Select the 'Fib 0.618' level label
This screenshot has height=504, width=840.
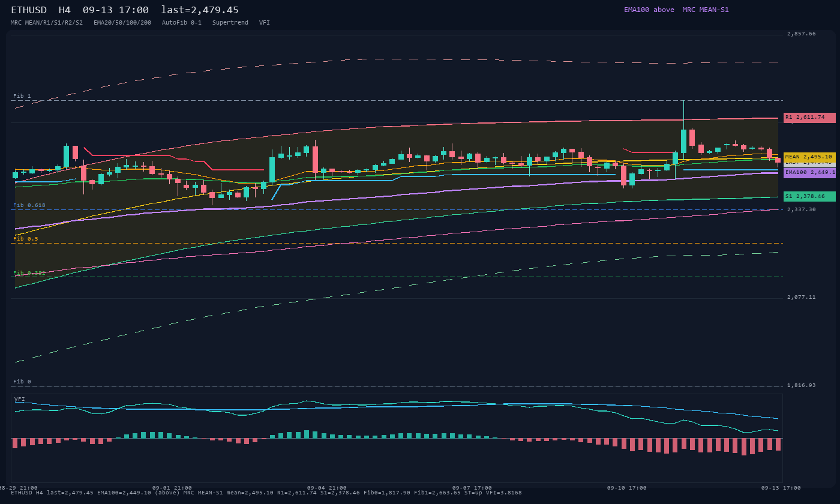coord(29,205)
